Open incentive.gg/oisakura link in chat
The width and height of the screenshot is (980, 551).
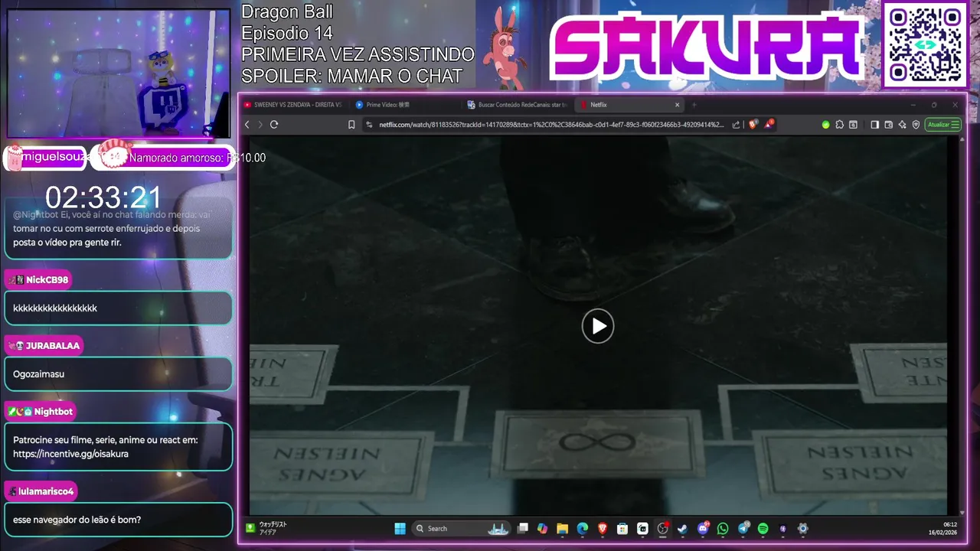[x=70, y=454]
